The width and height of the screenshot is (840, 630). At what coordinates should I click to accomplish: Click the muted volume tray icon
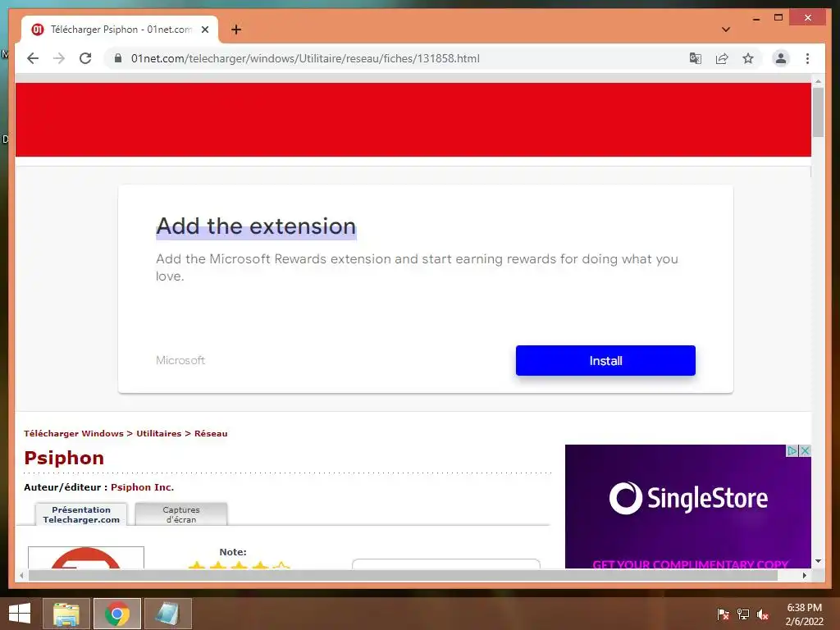(x=763, y=614)
